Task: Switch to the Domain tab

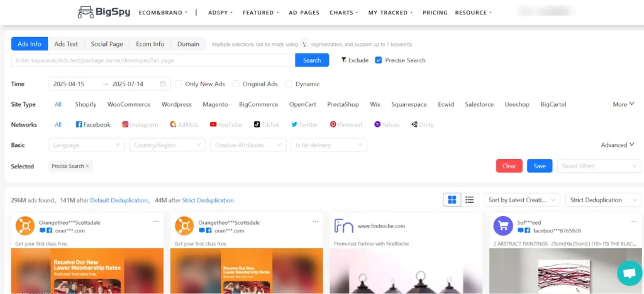Action: coord(189,44)
